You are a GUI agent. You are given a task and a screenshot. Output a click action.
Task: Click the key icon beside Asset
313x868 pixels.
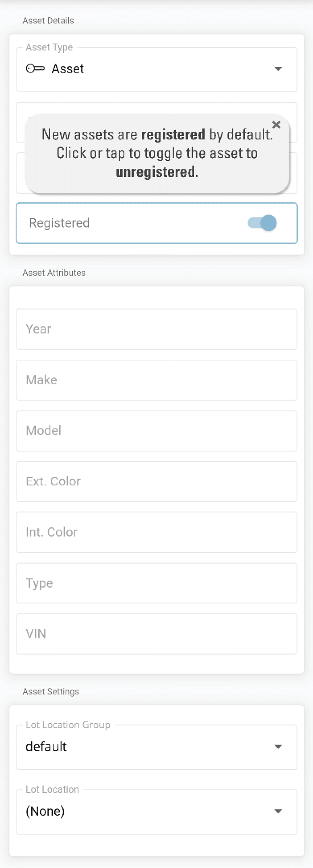tap(35, 69)
